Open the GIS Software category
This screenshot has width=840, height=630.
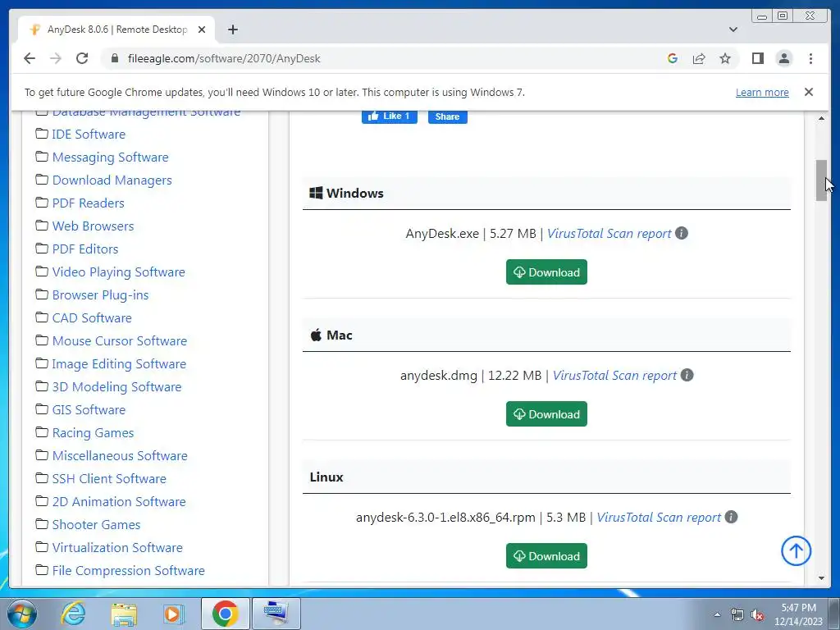89,410
